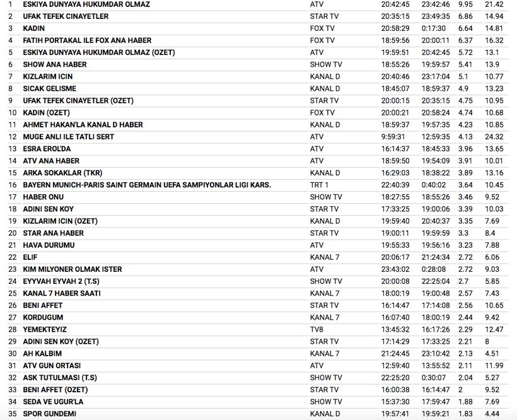Select the TV8 channel cell
This screenshot has height=420, width=517.
tap(317, 330)
